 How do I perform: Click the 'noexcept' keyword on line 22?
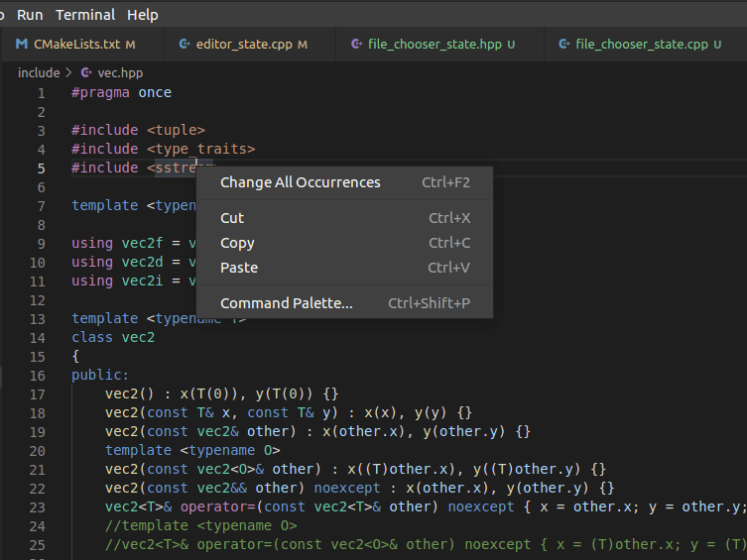point(347,488)
